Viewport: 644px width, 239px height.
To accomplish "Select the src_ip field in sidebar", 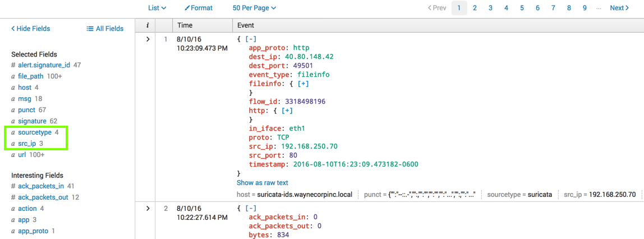I will pyautogui.click(x=27, y=144).
